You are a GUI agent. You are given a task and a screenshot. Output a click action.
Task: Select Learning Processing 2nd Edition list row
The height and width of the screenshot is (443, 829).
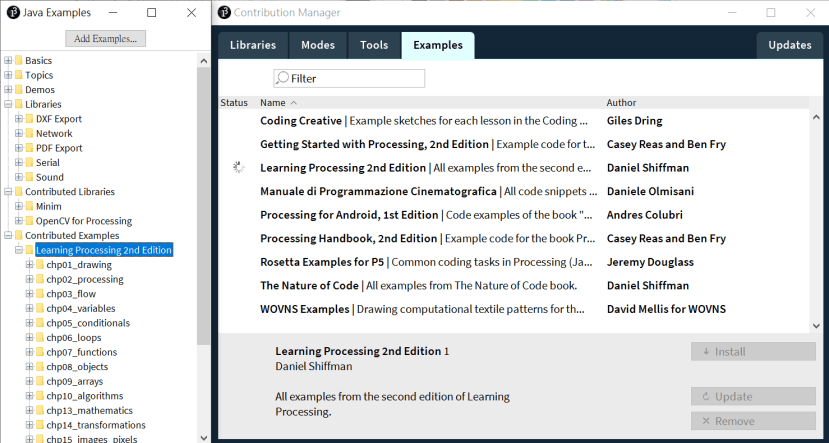[x=513, y=168]
